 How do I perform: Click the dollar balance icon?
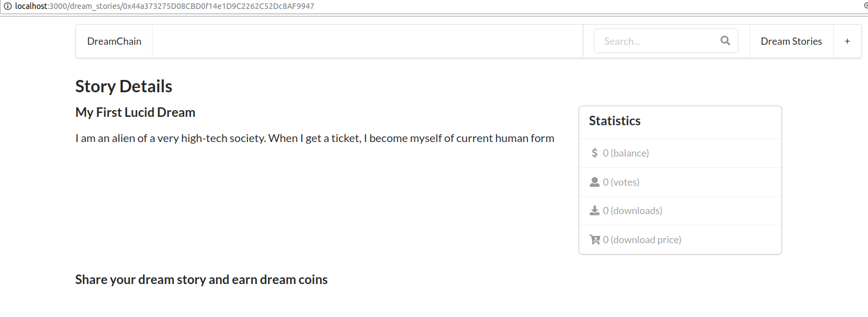point(594,153)
